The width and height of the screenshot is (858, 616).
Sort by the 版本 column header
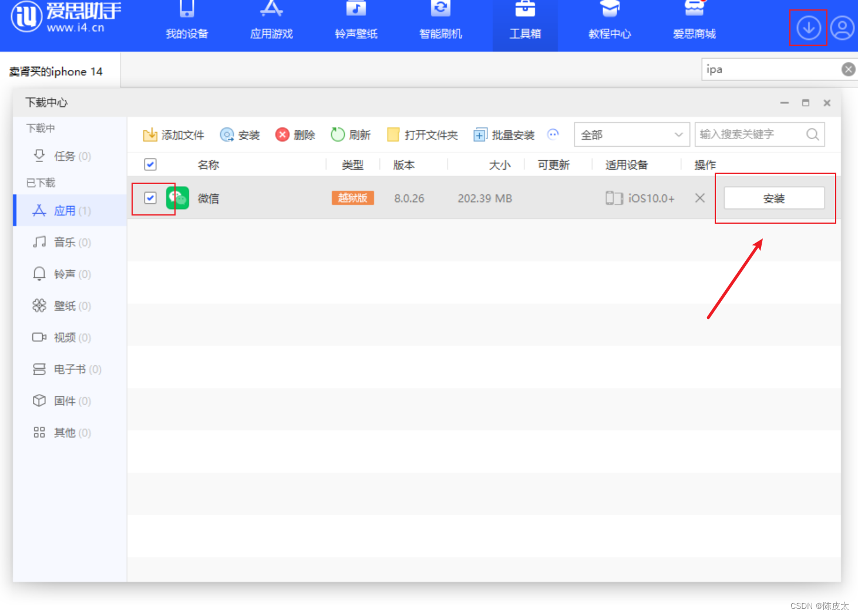point(404,165)
